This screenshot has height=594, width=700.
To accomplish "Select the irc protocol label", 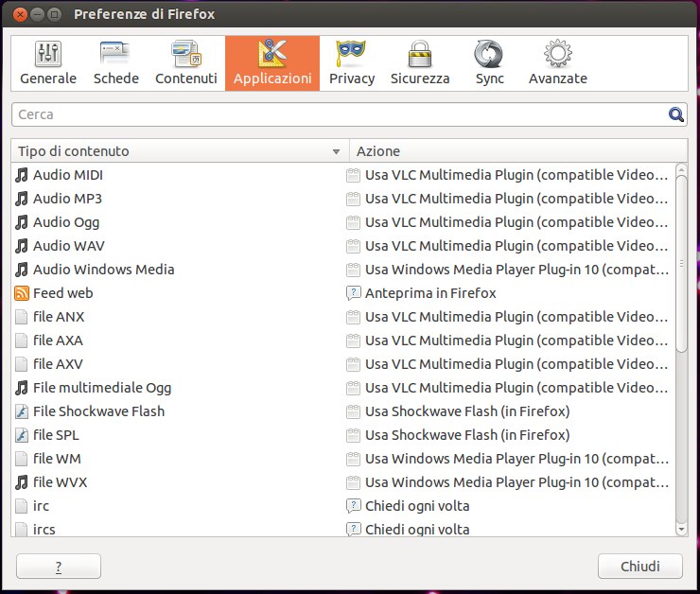I will pos(41,506).
